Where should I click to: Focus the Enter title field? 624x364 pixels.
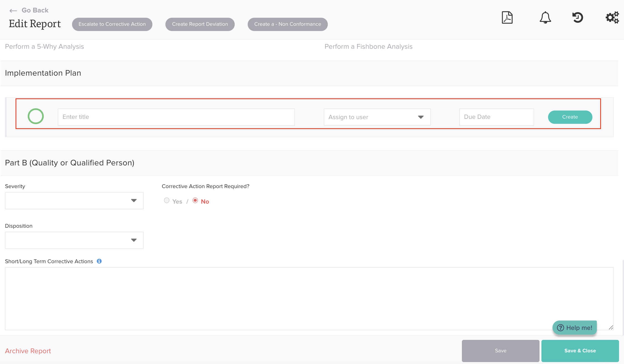click(x=176, y=117)
